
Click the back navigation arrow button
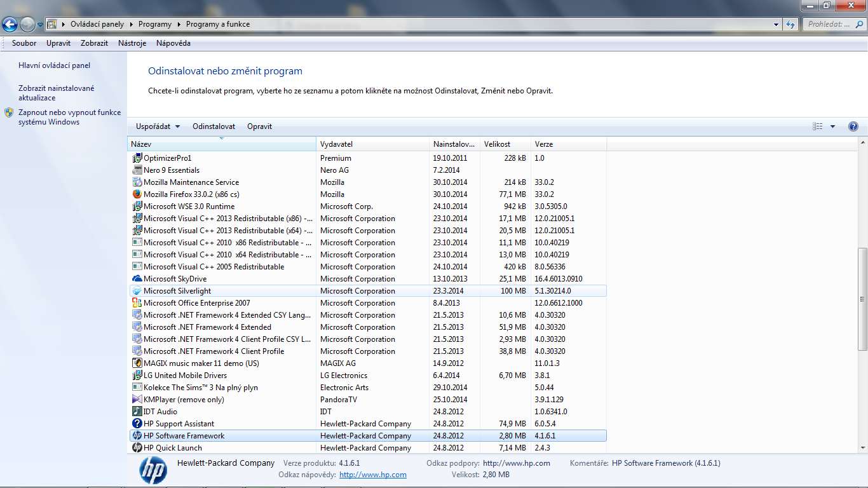click(x=10, y=25)
